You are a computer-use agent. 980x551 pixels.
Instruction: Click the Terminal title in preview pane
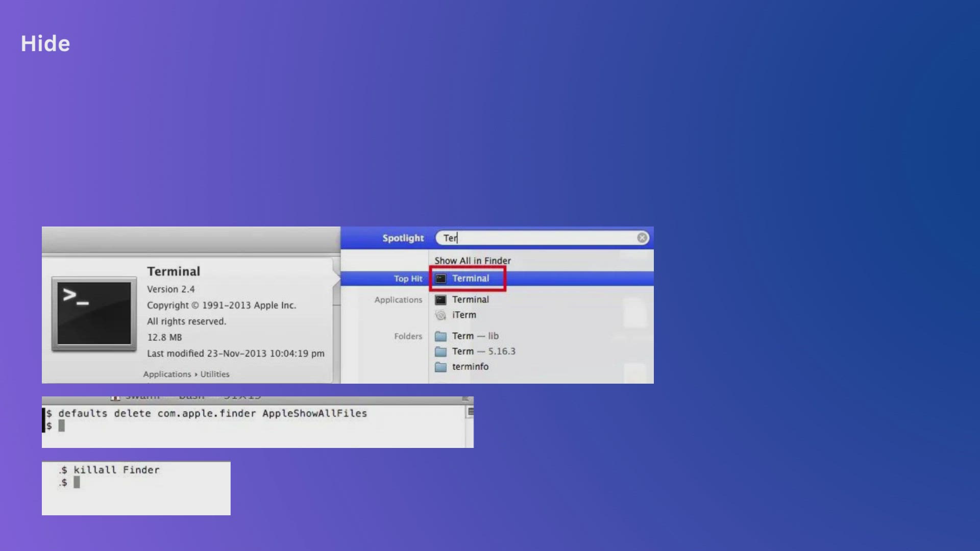click(x=174, y=271)
